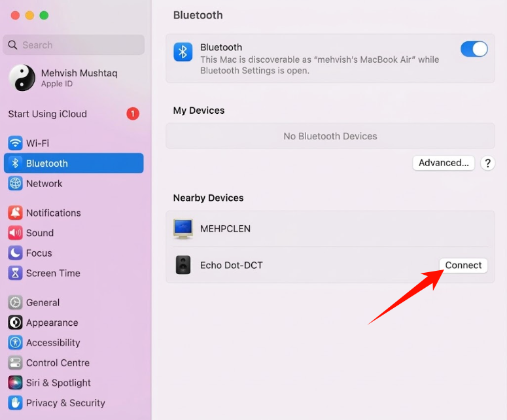Click the General gear icon

point(15,302)
